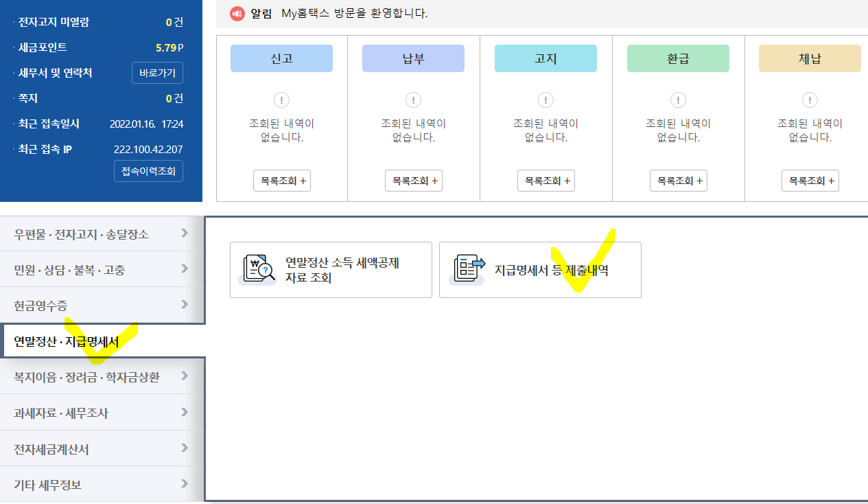Click the year-end settlement document search icon
The image size is (868, 504).
pos(258,270)
